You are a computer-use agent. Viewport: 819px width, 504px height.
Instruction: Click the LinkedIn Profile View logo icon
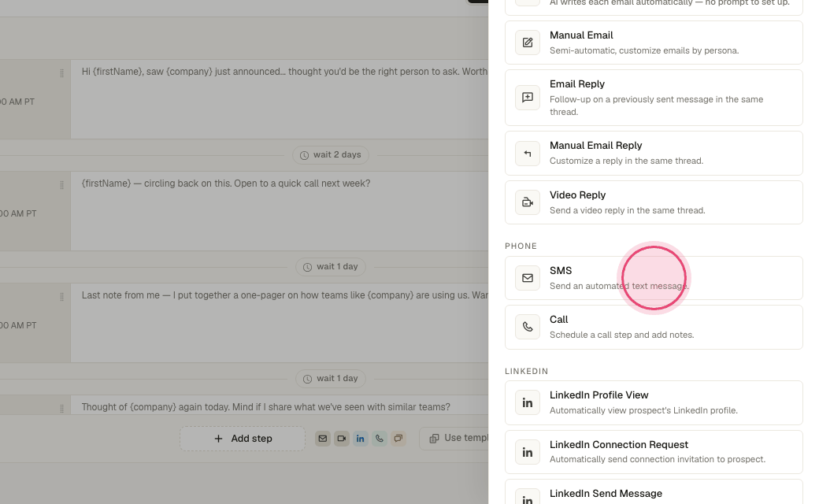[x=528, y=402]
